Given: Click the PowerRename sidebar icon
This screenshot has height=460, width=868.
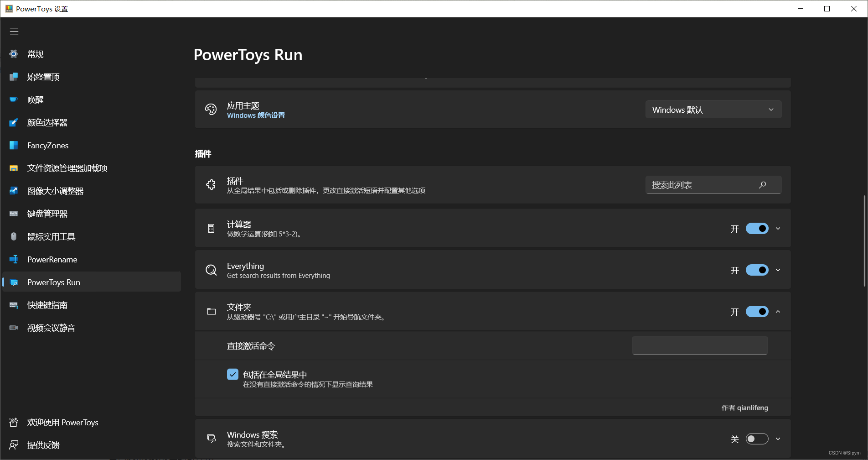Looking at the screenshot, I should pyautogui.click(x=14, y=259).
